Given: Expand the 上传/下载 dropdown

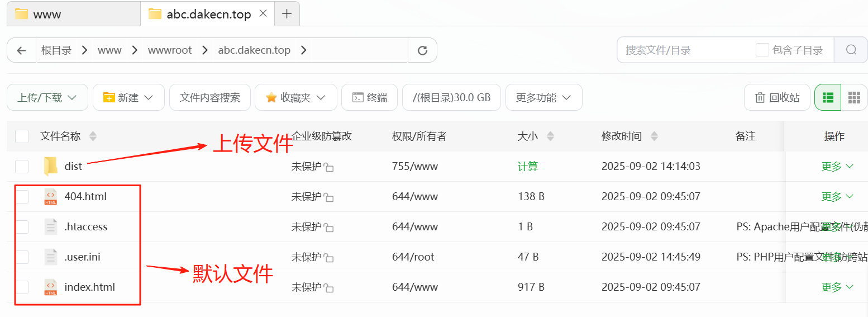Looking at the screenshot, I should click(47, 98).
